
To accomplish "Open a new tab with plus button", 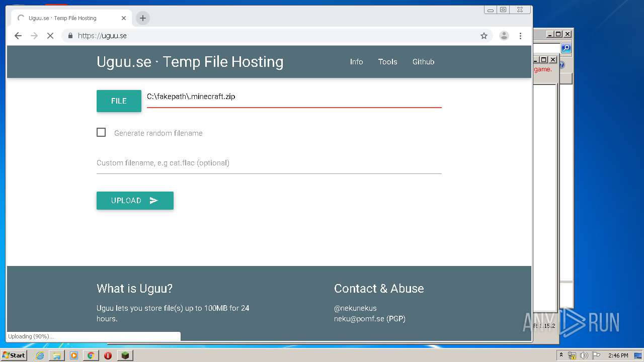I will point(143,18).
